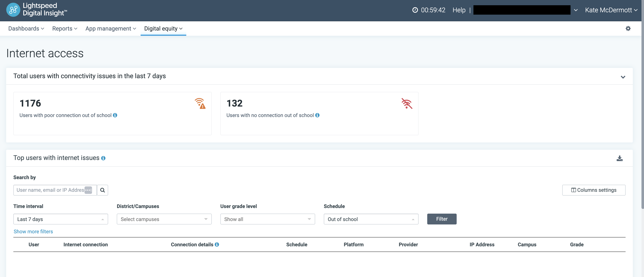644x277 pixels.
Task: Open the Select campuses dropdown
Action: [x=164, y=219]
